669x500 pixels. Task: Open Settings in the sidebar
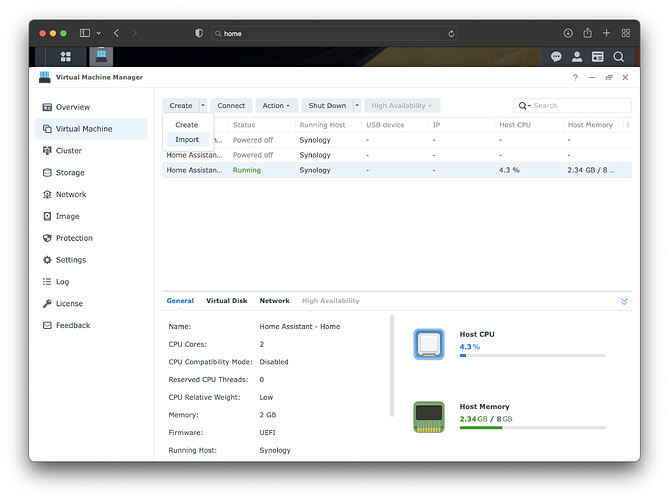(x=91, y=260)
